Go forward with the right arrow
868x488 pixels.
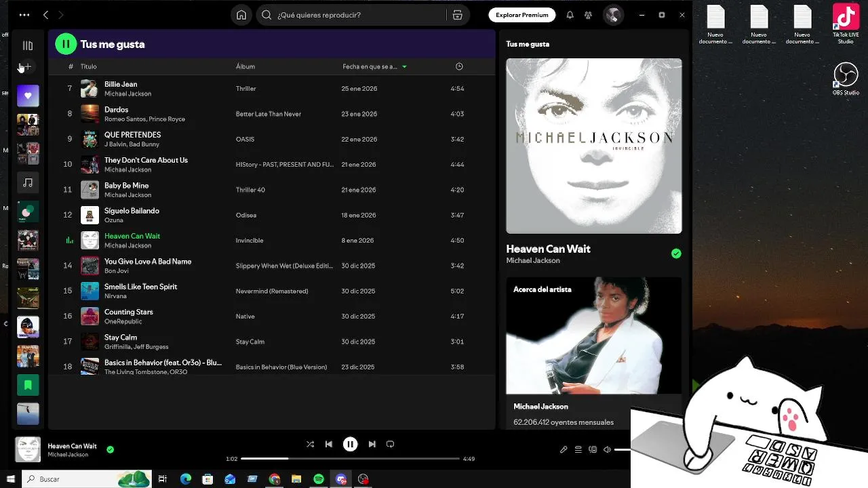point(60,15)
